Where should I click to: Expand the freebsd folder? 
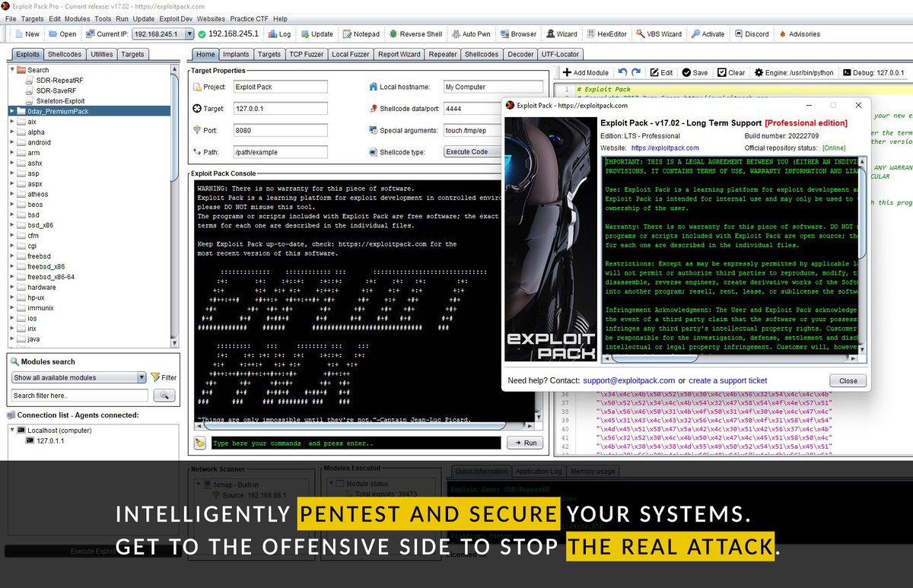(12, 256)
